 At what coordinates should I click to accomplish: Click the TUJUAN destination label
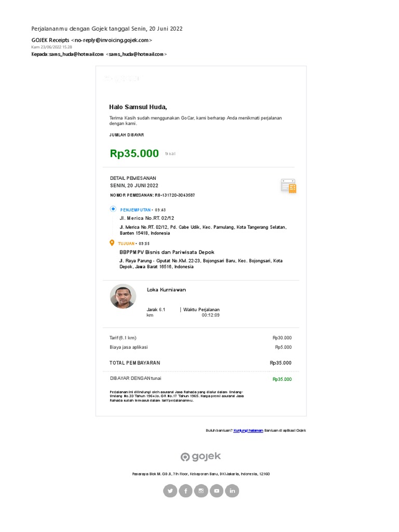click(126, 244)
